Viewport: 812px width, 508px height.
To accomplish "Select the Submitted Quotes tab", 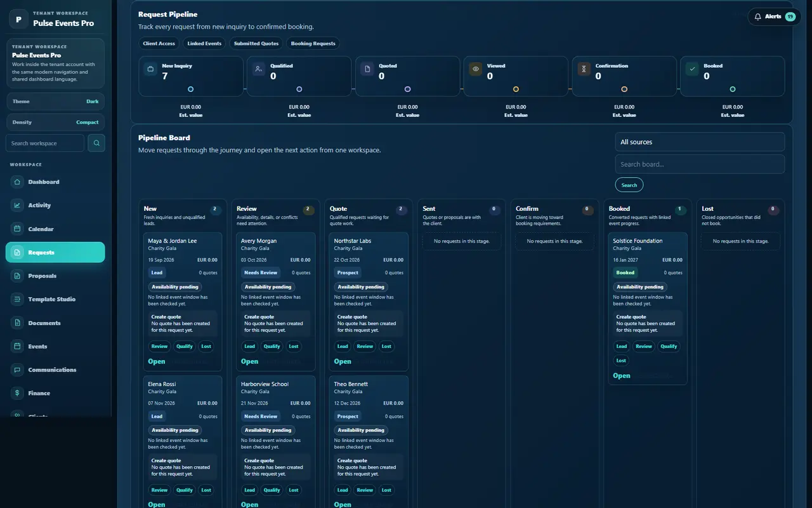I will click(x=256, y=43).
